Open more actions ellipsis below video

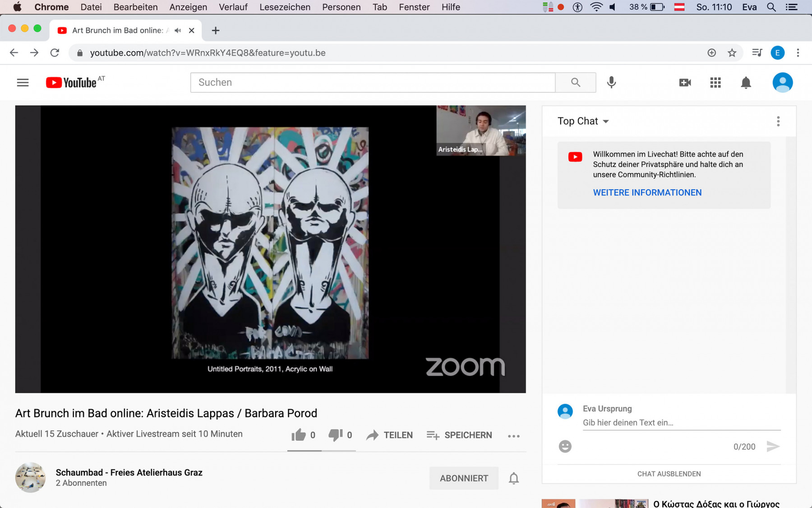pyautogui.click(x=513, y=436)
